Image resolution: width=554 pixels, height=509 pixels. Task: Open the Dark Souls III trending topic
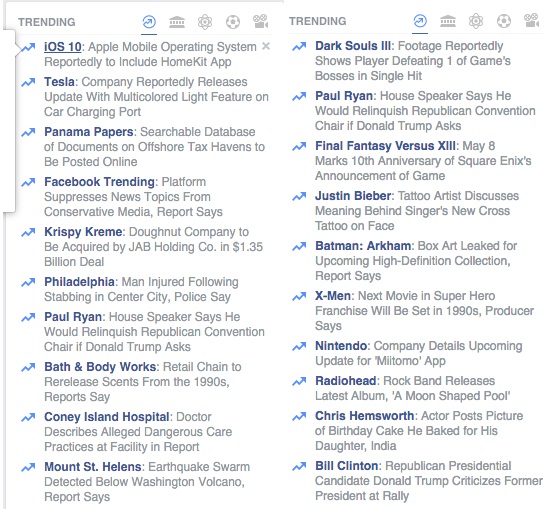point(353,46)
